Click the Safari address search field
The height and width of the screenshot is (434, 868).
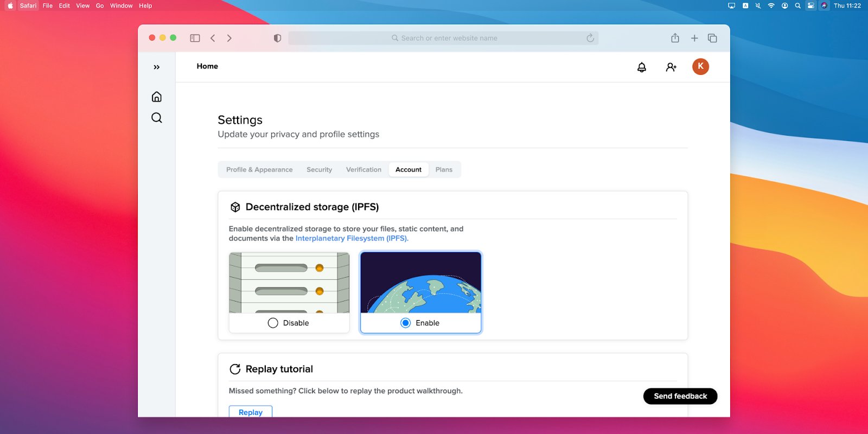pyautogui.click(x=443, y=38)
